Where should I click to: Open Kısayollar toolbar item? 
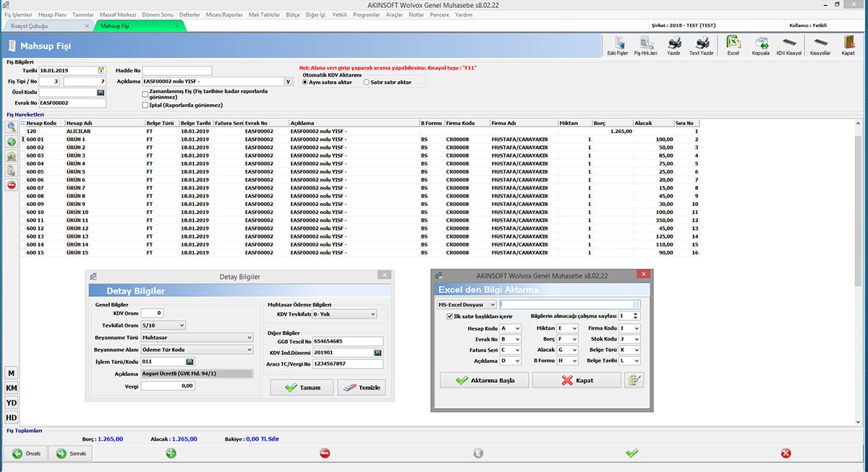[820, 46]
